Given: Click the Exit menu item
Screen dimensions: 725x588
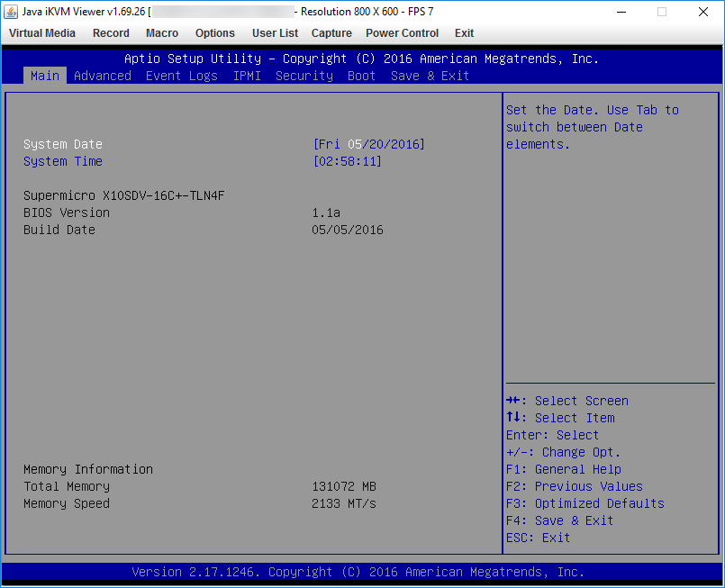Looking at the screenshot, I should coord(464,33).
